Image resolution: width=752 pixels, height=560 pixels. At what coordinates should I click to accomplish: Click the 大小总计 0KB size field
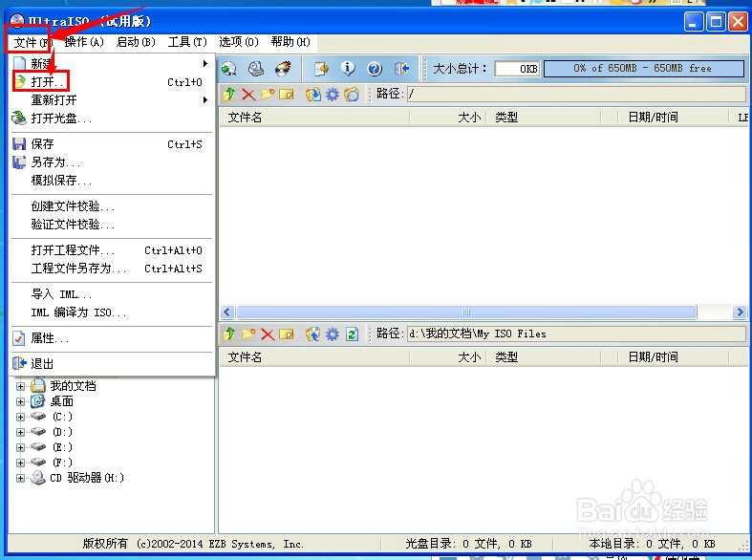pos(517,69)
